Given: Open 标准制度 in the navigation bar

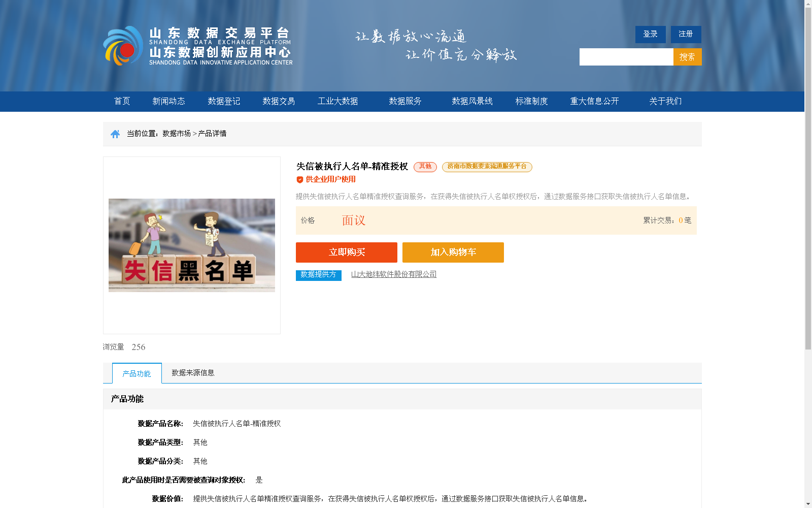Looking at the screenshot, I should (531, 101).
